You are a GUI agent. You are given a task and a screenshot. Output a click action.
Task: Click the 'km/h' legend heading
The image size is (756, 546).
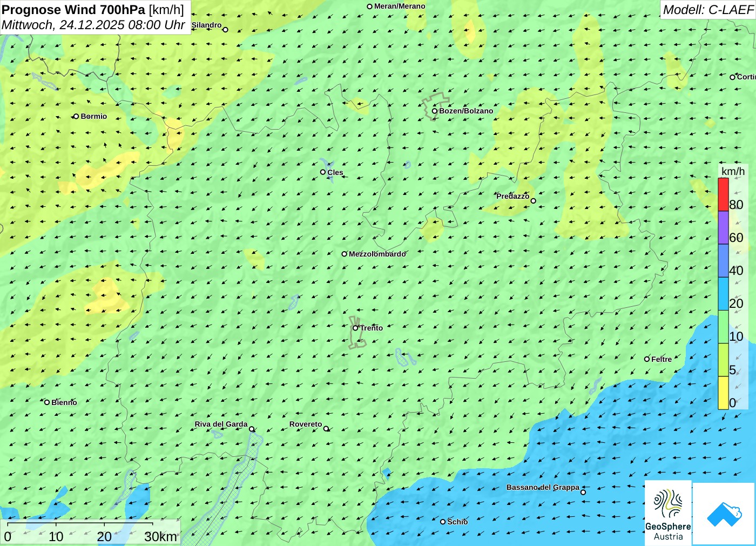(733, 171)
